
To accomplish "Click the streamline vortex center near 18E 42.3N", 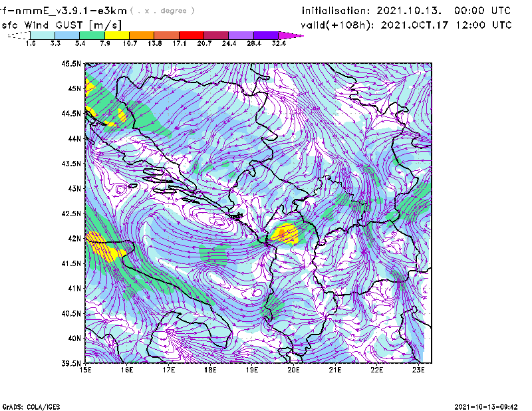I will pos(219,222).
